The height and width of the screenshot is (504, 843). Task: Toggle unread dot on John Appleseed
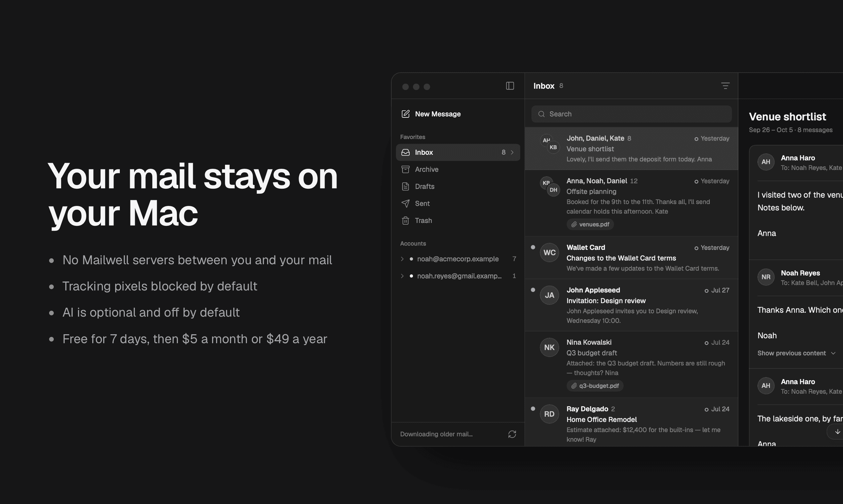[533, 290]
